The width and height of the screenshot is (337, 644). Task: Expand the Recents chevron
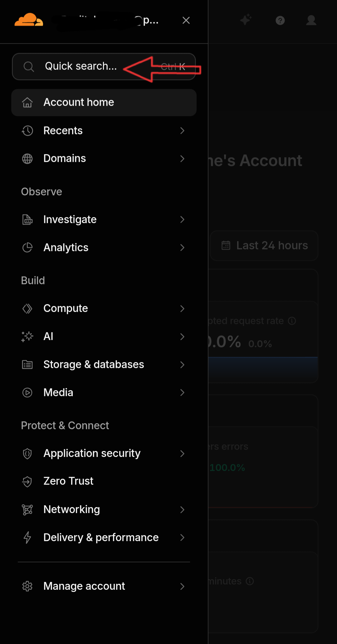[183, 131]
